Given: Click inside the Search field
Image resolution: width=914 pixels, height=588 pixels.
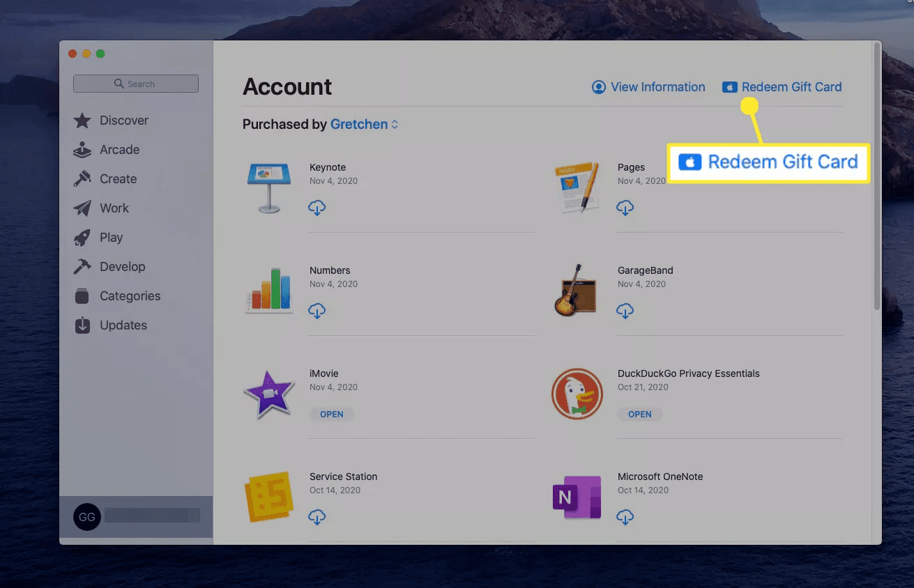Looking at the screenshot, I should tap(135, 83).
